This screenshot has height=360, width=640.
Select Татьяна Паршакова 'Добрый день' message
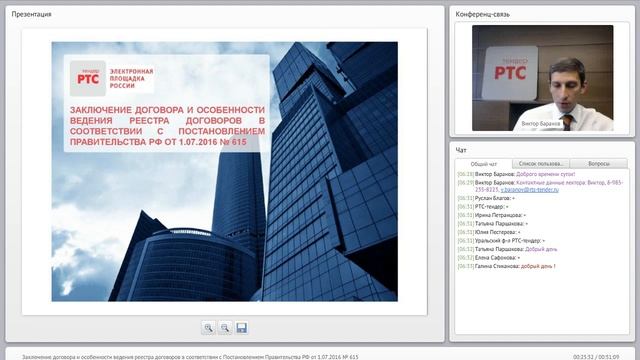click(507, 249)
